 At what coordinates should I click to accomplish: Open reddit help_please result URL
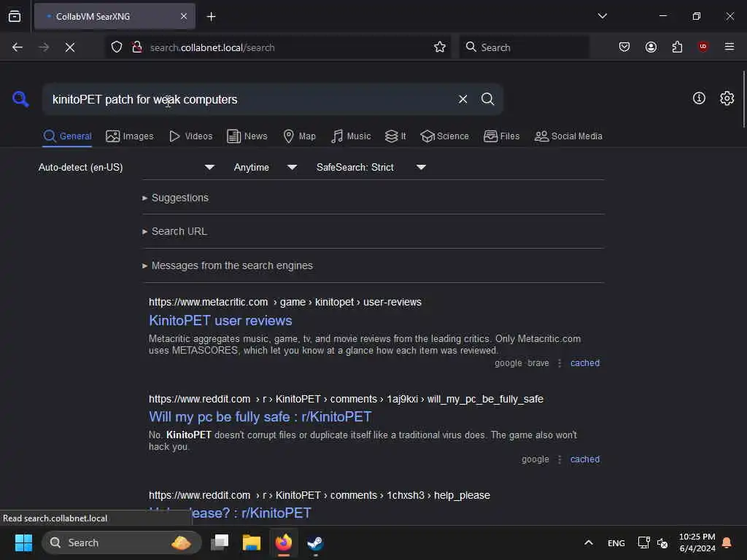320,495
